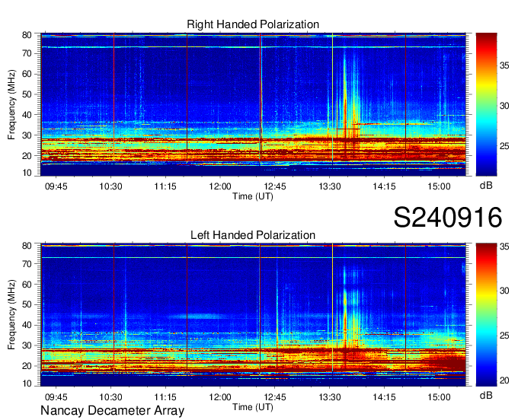Click the Right Handed Polarization color bar
518x420 pixels.
tap(486, 104)
